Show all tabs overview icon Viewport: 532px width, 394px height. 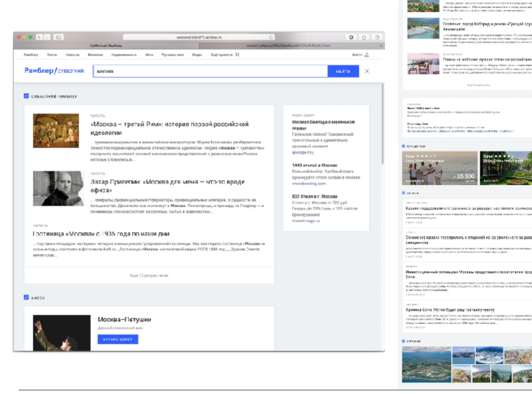pyautogui.click(x=377, y=37)
